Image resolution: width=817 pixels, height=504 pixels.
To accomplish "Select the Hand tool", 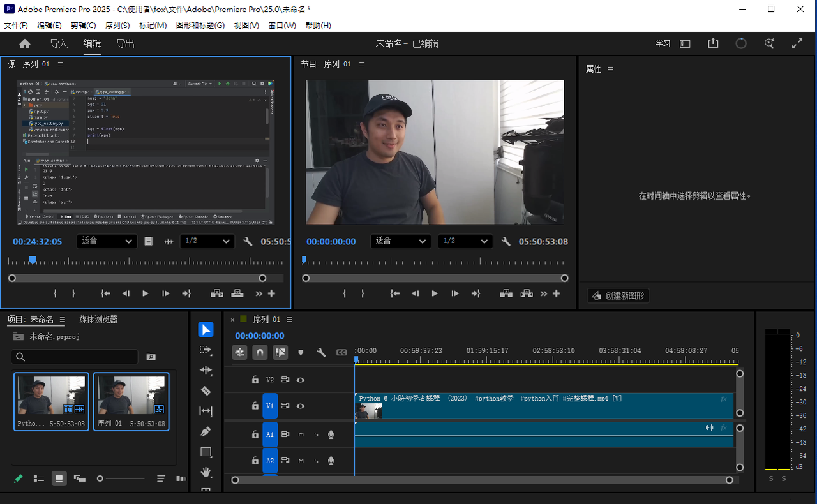I will click(x=206, y=472).
